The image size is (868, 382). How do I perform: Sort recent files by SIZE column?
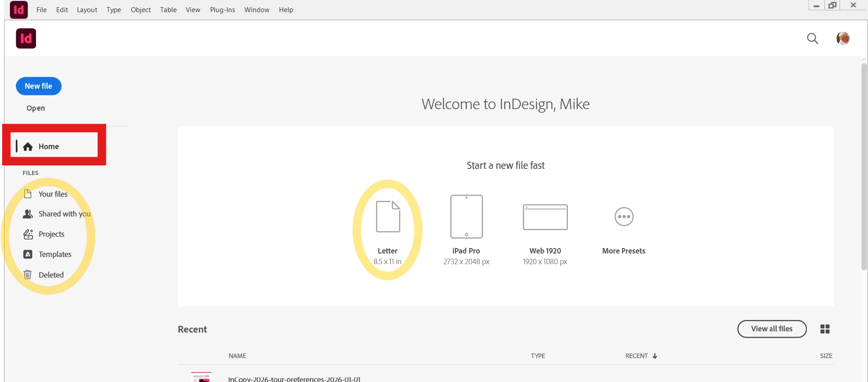point(826,356)
